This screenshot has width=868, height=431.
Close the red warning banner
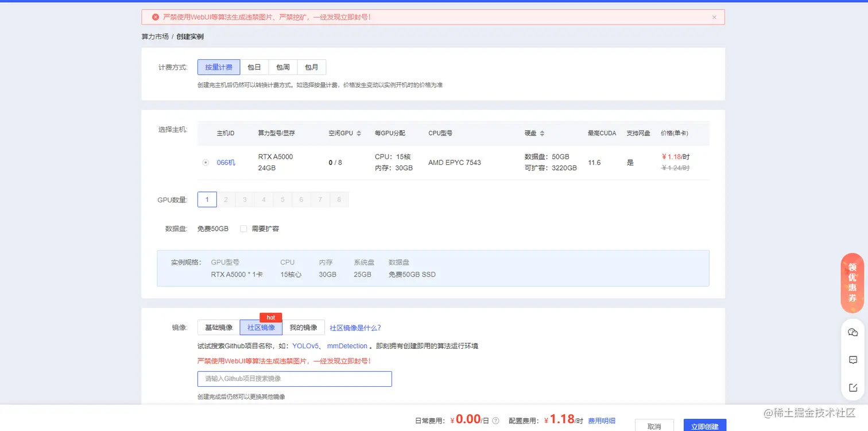[x=714, y=17]
